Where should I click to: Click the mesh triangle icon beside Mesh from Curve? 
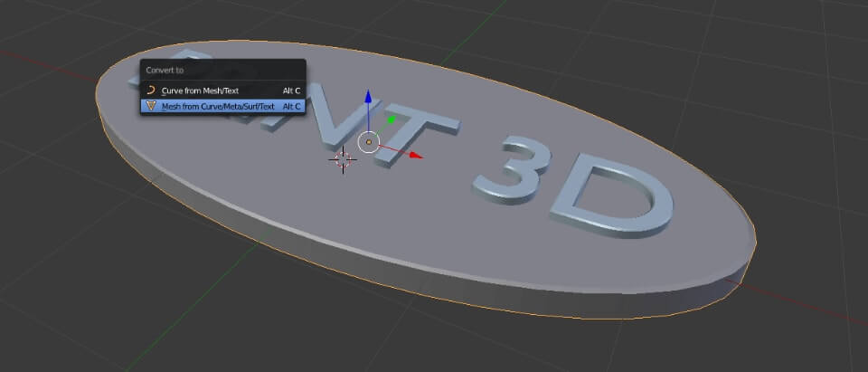click(x=151, y=106)
